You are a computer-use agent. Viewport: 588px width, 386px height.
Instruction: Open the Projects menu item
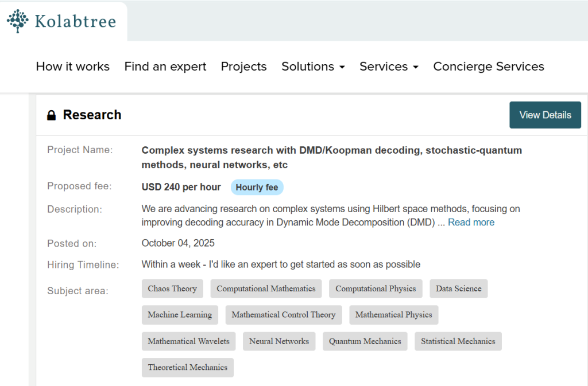(243, 67)
